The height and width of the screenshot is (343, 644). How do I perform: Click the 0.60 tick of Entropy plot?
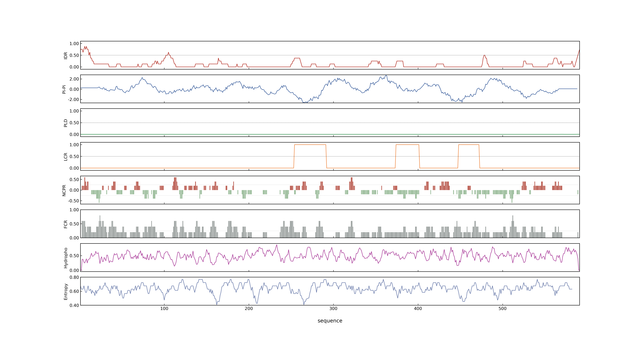pos(74,291)
